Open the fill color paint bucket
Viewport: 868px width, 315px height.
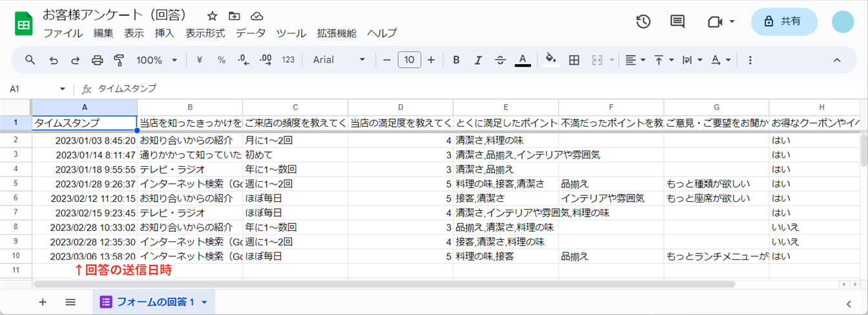pos(550,60)
